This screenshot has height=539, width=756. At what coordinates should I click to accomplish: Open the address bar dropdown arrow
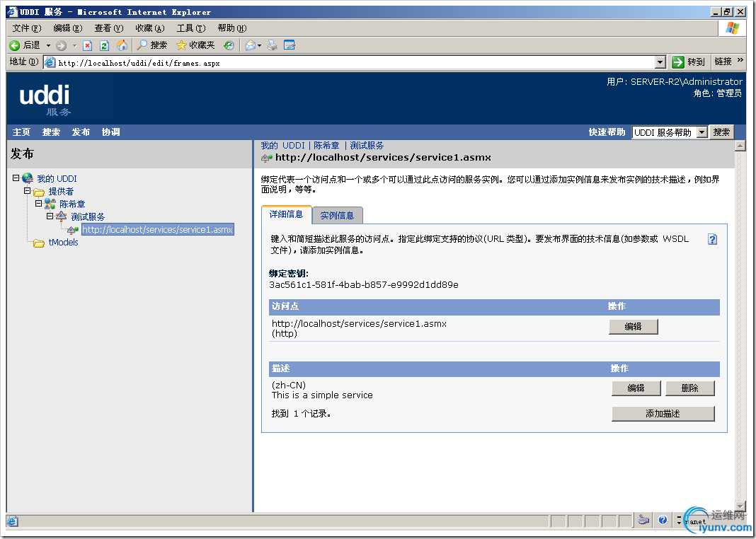[x=660, y=62]
